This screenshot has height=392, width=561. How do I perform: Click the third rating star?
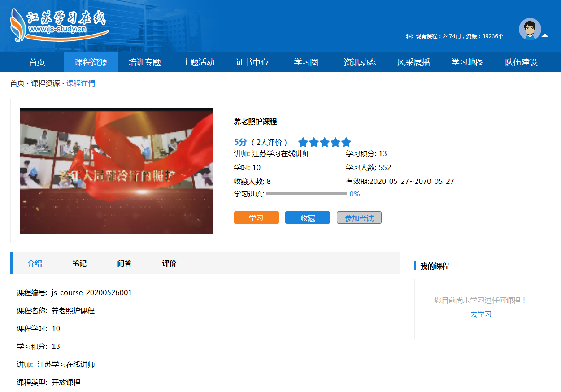point(325,143)
